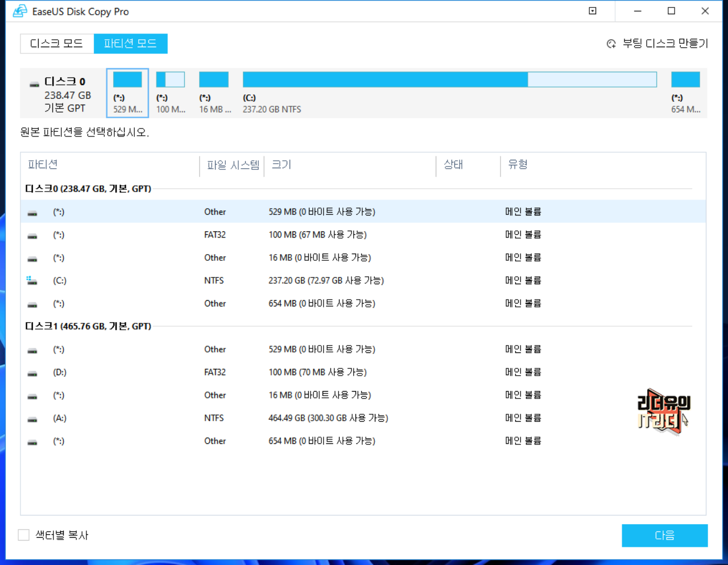The height and width of the screenshot is (565, 728).
Task: Enable the 섹터별 복사 checkbox
Action: [24, 535]
